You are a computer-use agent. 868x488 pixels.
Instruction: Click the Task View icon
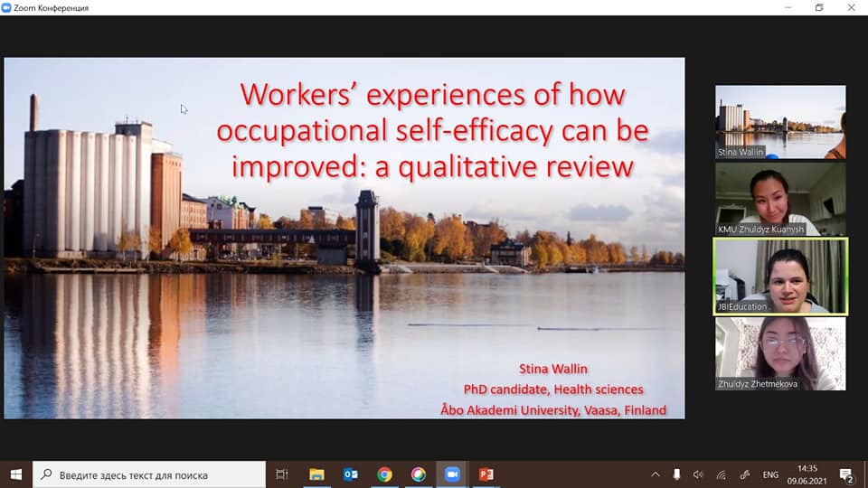(x=282, y=474)
